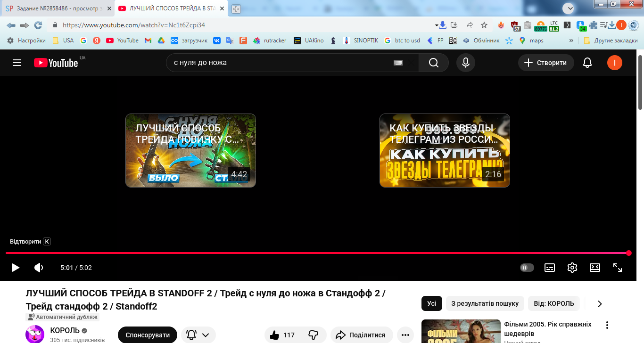Share the video via Поділитися
Screen dimensions: 644x343
point(362,335)
